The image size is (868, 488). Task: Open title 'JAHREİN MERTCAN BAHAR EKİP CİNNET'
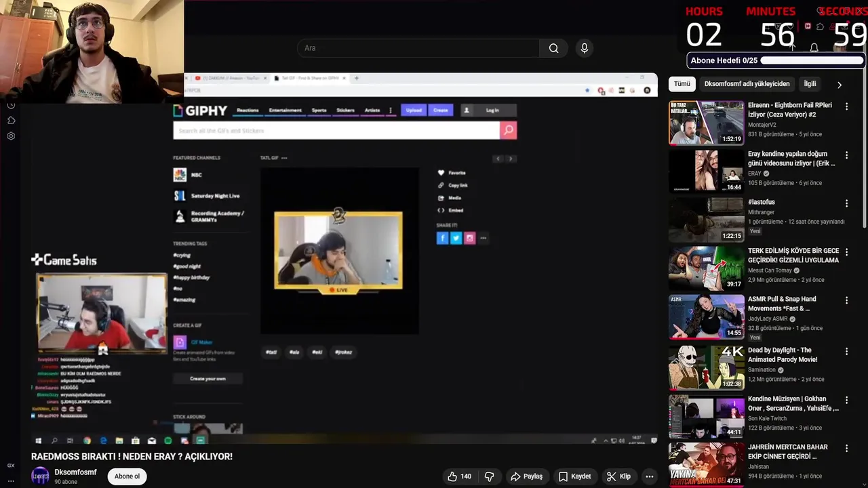click(788, 452)
